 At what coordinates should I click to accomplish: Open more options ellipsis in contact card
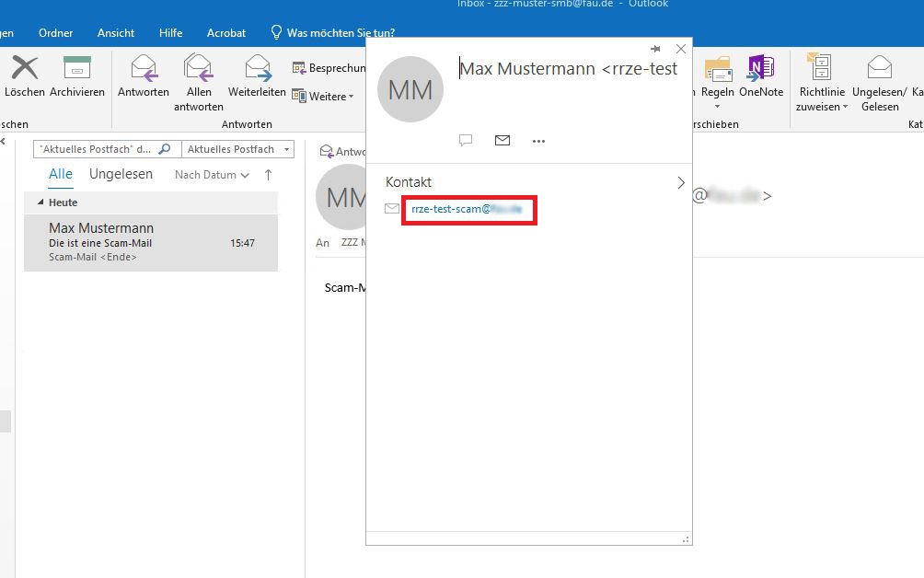(539, 141)
